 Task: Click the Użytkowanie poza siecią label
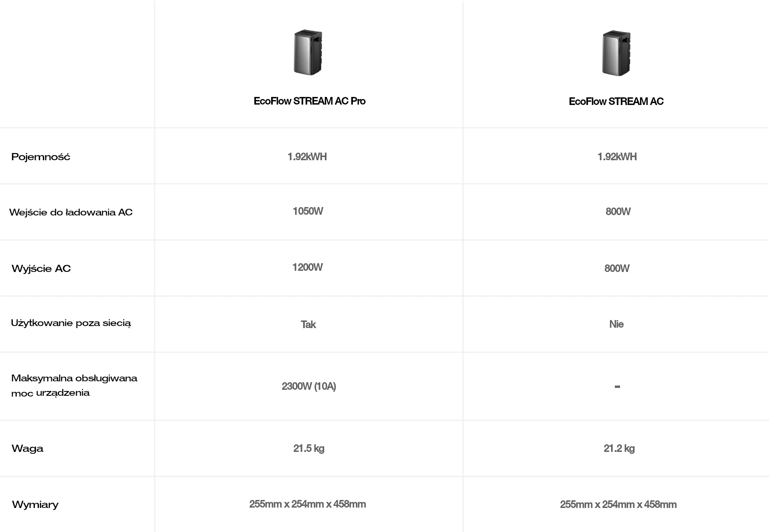pyautogui.click(x=71, y=323)
